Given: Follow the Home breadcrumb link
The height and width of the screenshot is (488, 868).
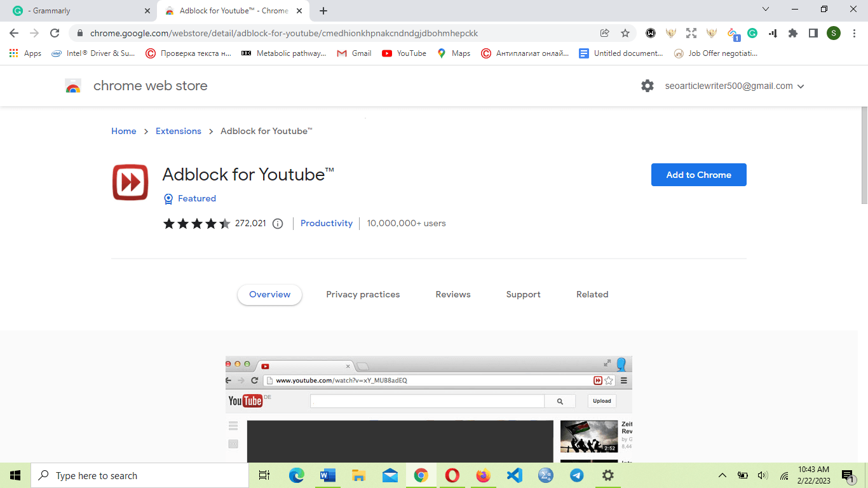Looking at the screenshot, I should click(x=124, y=131).
